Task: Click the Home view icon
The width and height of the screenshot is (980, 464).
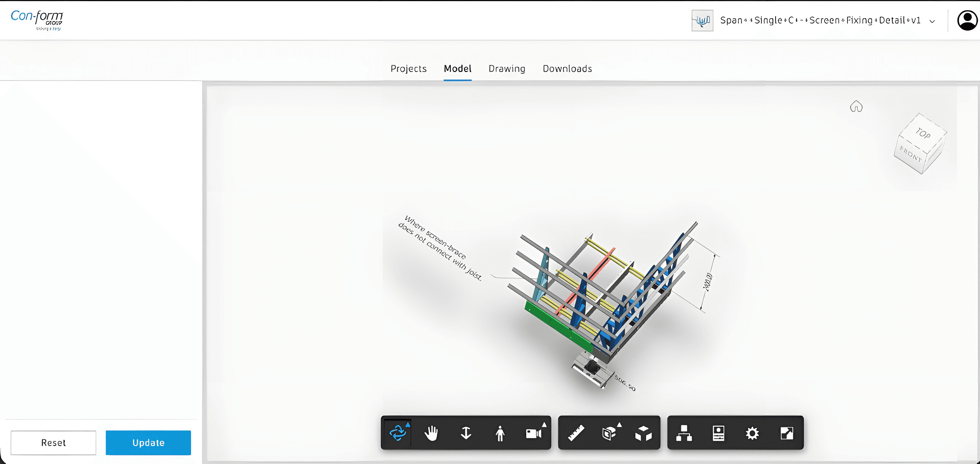Action: coord(856,106)
